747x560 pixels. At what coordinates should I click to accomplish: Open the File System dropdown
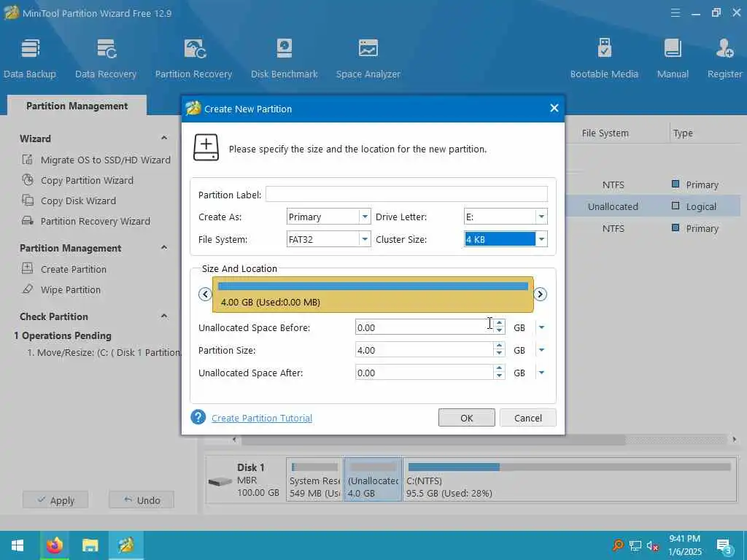[365, 239]
